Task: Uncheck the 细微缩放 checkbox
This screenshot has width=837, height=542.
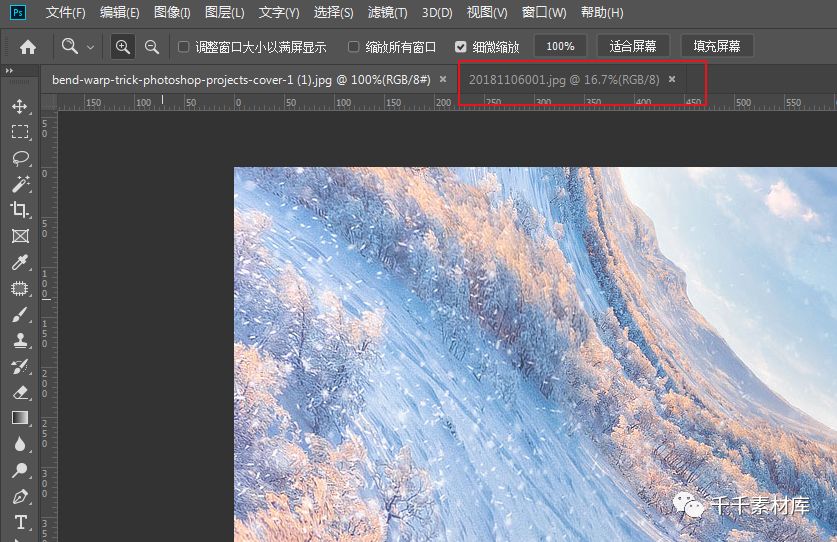Action: point(461,47)
